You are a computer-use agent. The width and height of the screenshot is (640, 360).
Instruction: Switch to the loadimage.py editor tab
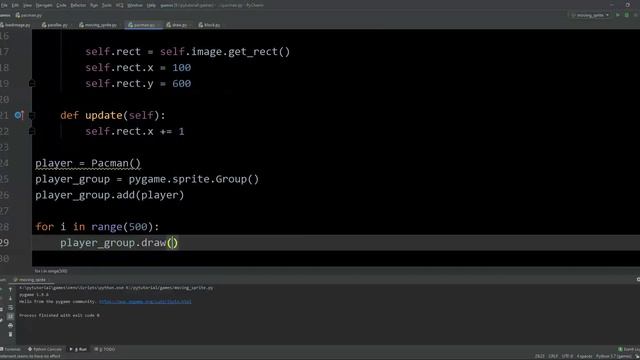pyautogui.click(x=16, y=25)
